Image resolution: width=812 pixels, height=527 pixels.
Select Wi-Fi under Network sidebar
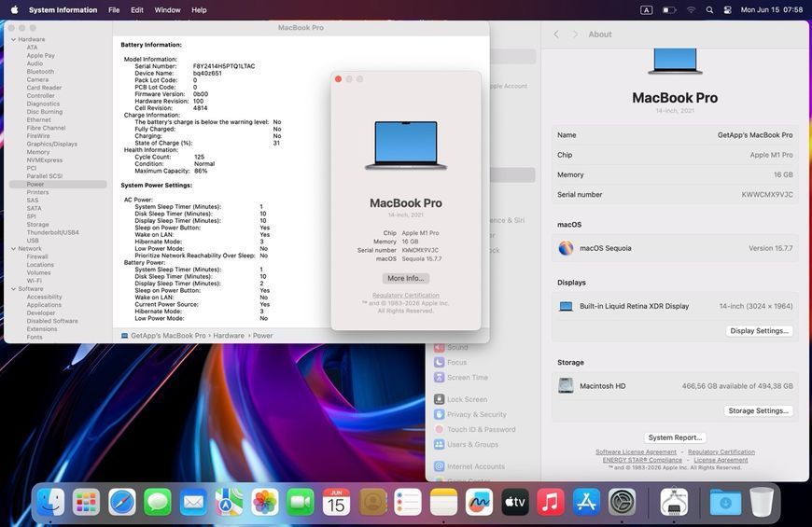tap(35, 281)
